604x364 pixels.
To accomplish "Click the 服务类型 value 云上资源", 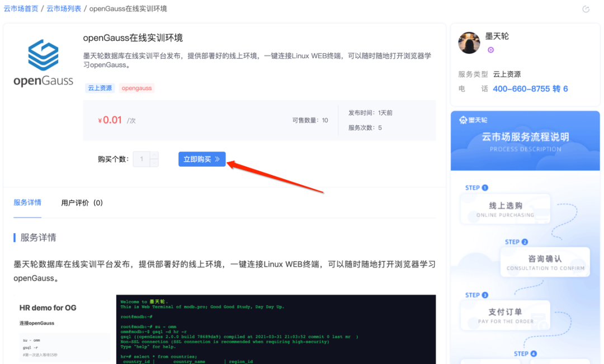I will click(507, 74).
